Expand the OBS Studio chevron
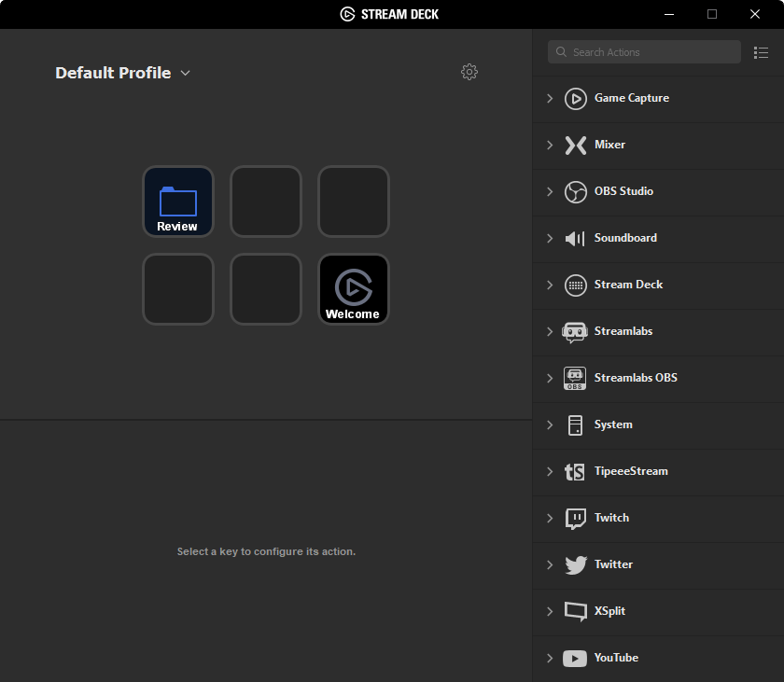Screen dimensions: 784x682 coord(550,192)
